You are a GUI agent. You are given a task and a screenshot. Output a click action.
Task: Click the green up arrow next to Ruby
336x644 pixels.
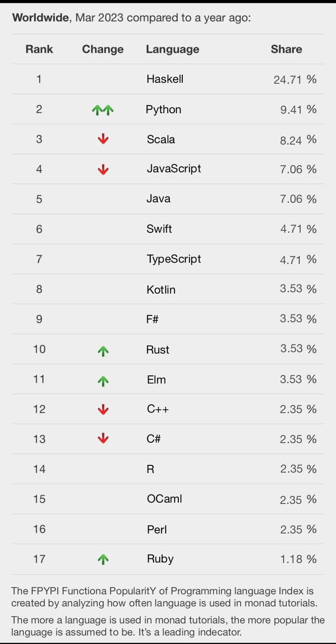pos(103,559)
